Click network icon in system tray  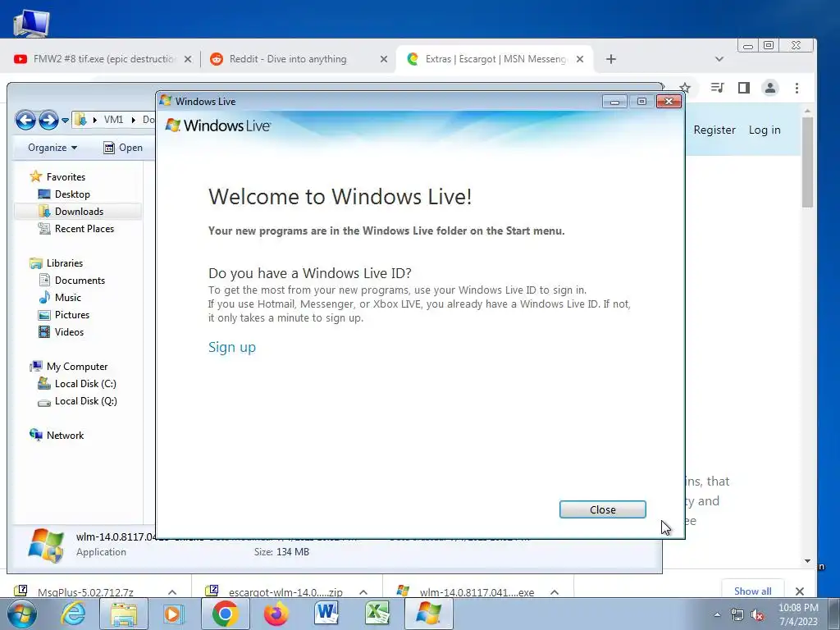click(x=737, y=615)
